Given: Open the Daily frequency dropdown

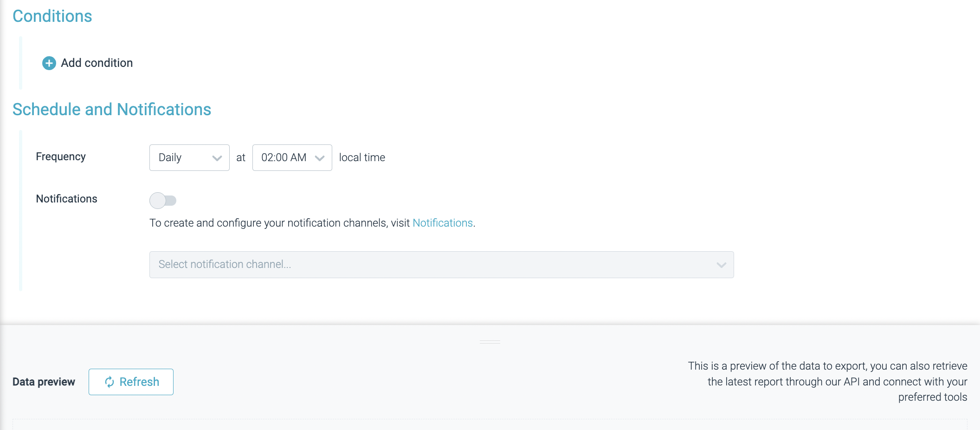Looking at the screenshot, I should 189,157.
